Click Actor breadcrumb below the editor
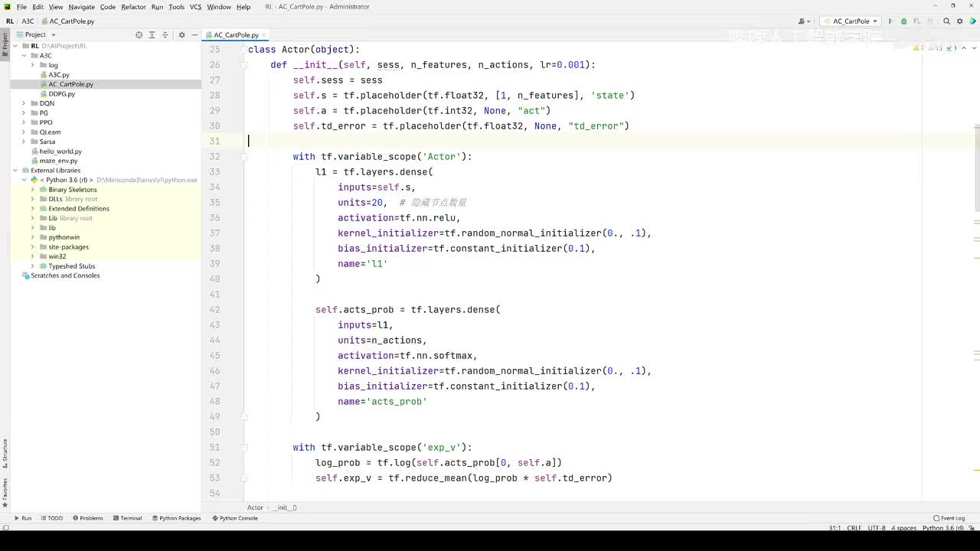Viewport: 980px width, 551px height. (255, 507)
